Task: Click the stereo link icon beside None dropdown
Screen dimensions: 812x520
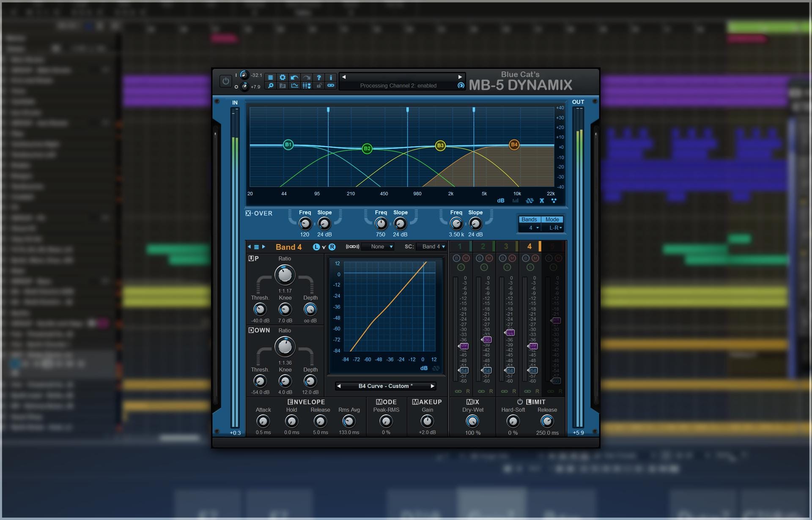Action: point(352,247)
